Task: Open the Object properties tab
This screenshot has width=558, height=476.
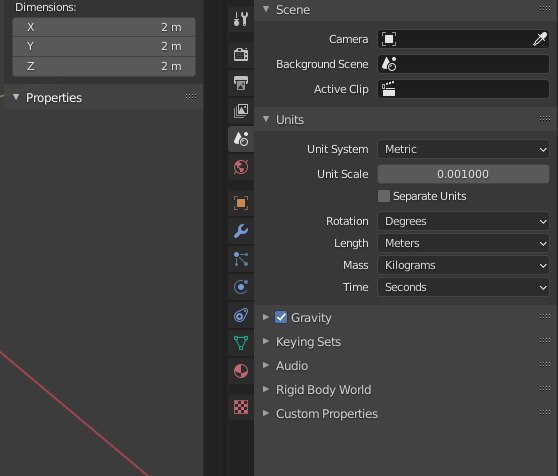Action: click(x=241, y=203)
